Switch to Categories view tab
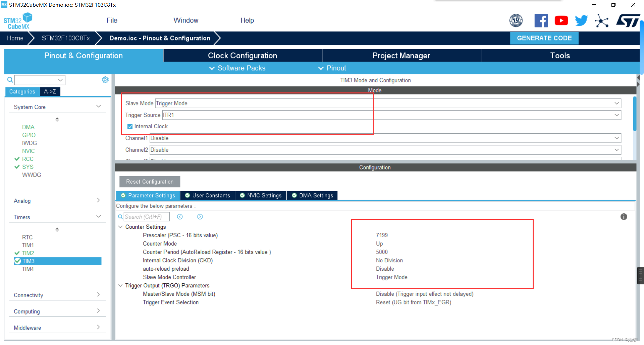 [x=22, y=91]
